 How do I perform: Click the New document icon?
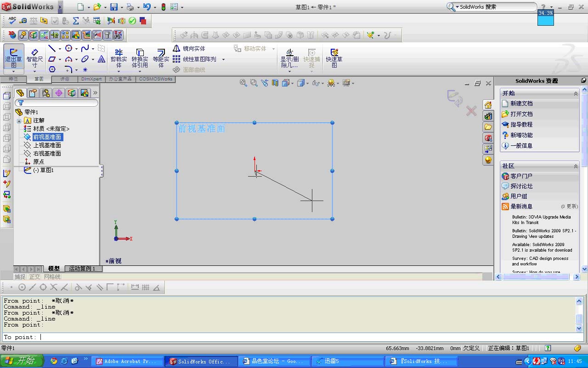pos(81,7)
